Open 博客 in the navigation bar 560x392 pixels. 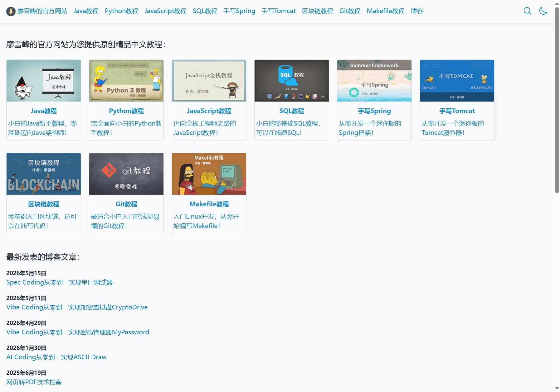(417, 11)
